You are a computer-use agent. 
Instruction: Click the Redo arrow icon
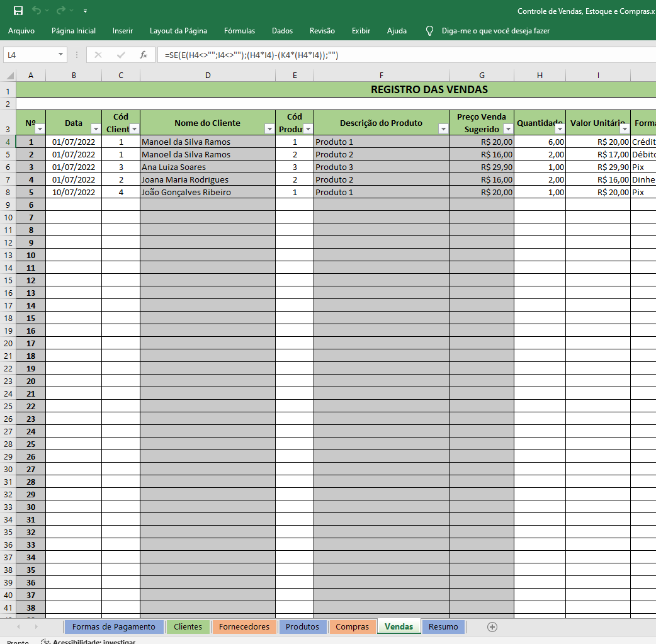tap(61, 11)
